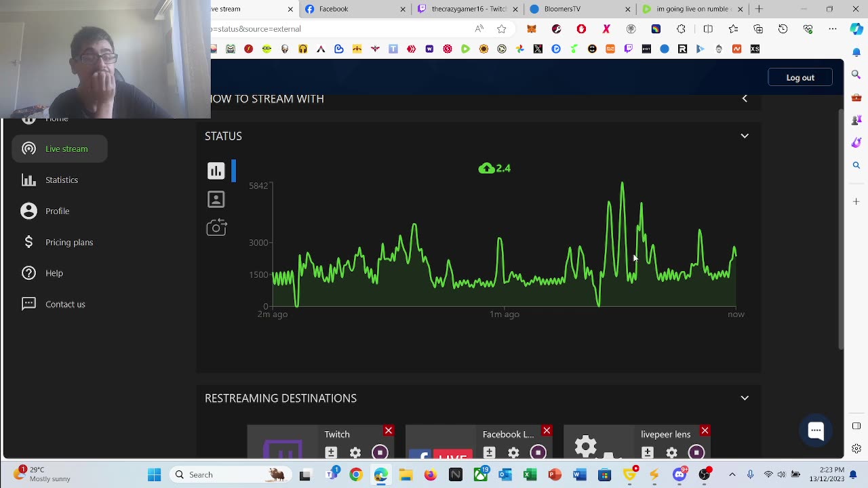Open the X bookmark in favorites bar
Screen dimensions: 868x488
(x=538, y=49)
